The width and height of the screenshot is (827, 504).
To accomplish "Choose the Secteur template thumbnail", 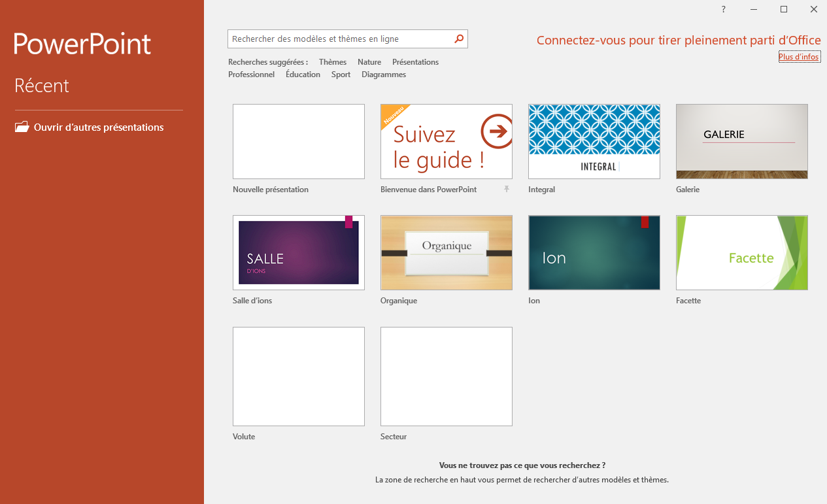I will tap(447, 377).
